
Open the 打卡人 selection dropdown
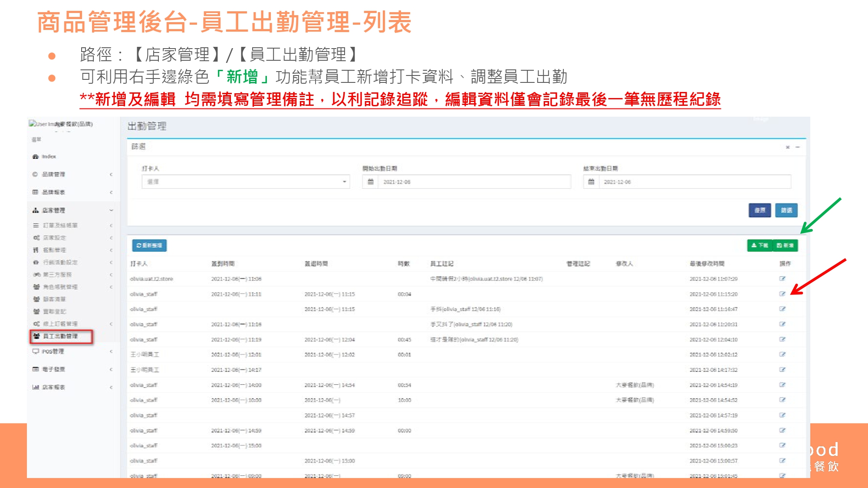tap(246, 182)
